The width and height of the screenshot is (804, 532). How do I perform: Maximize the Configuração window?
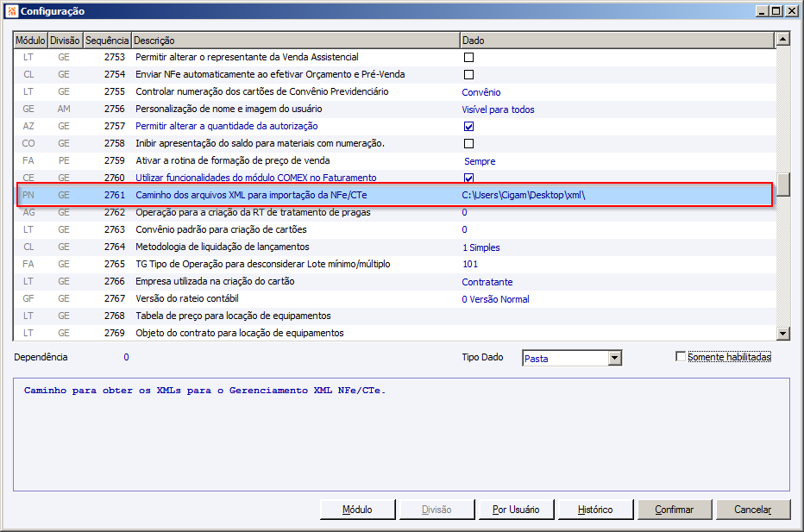coord(776,10)
